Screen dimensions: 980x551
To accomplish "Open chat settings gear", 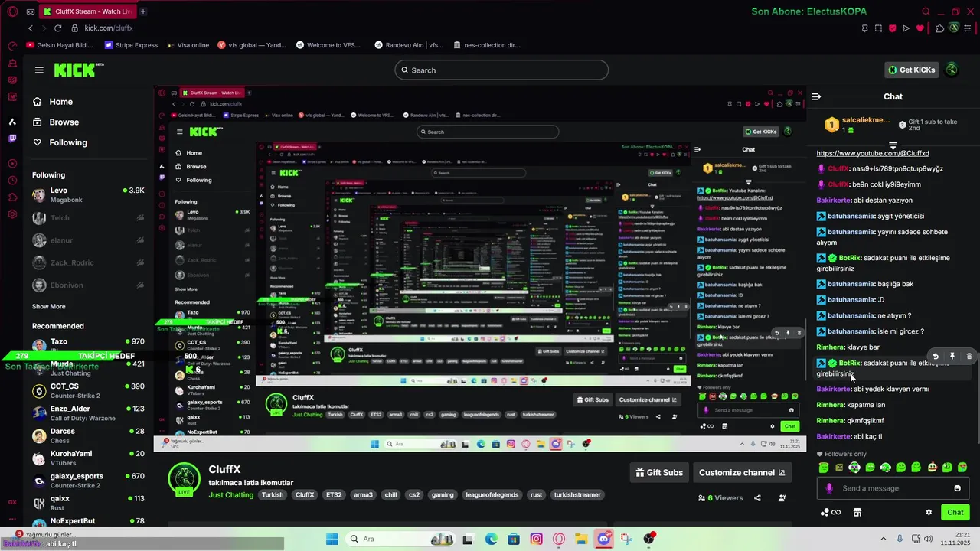I will pyautogui.click(x=929, y=513).
